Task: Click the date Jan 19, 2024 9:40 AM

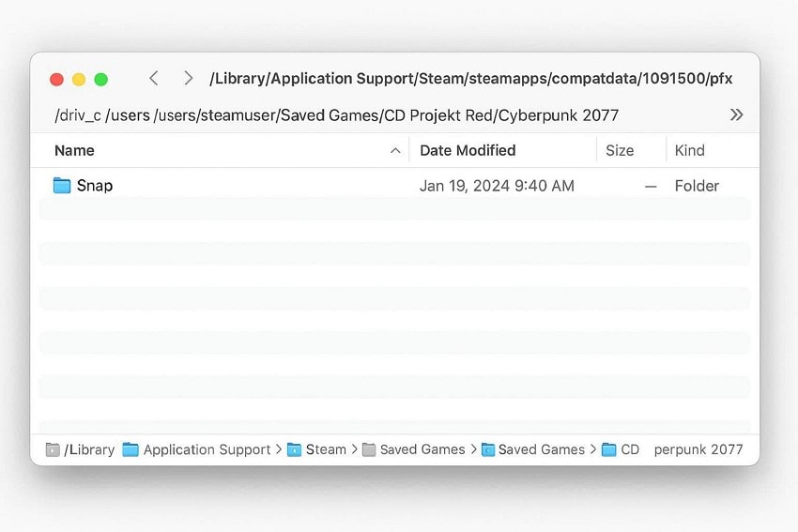Action: coord(497,186)
